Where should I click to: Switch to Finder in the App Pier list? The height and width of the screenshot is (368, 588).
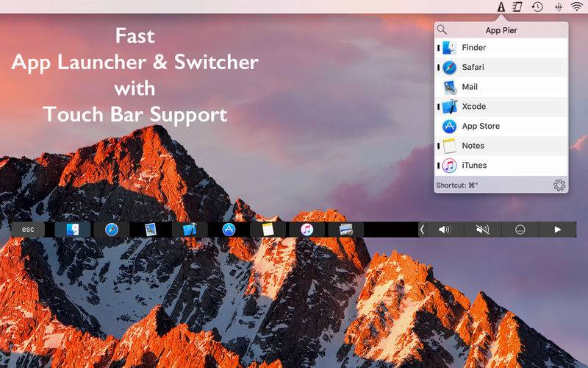(501, 48)
